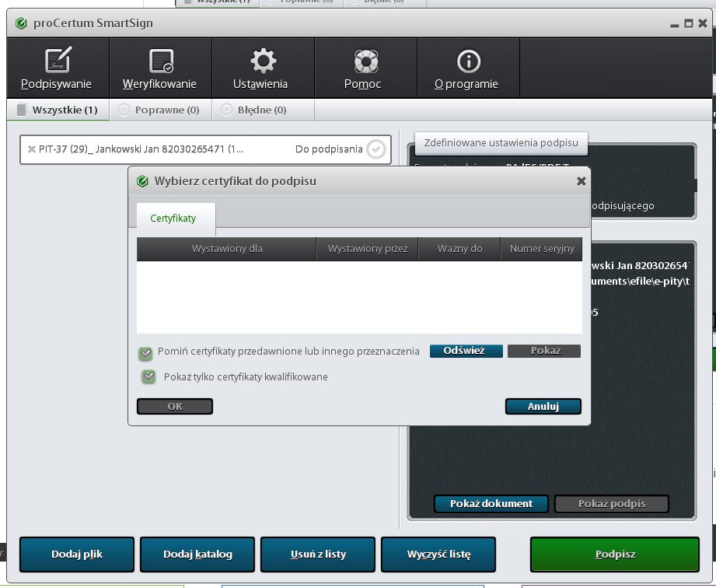Open the Pomoc lifebuoy help
This screenshot has height=588, width=716.
(x=364, y=68)
